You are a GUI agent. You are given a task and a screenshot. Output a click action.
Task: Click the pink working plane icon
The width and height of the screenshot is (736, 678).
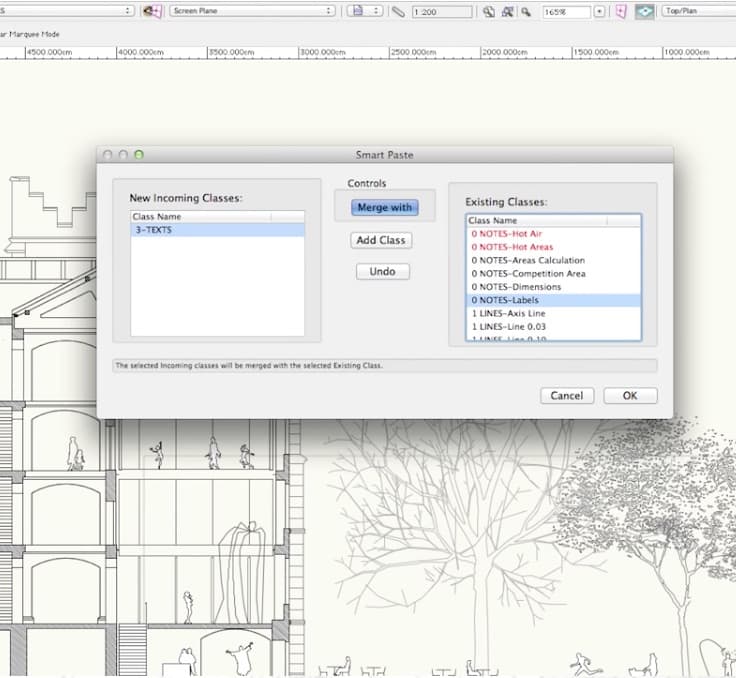point(621,11)
